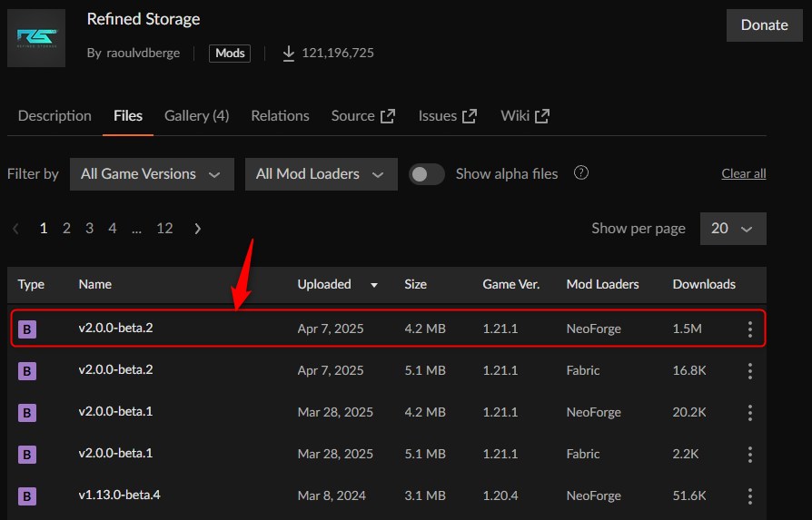This screenshot has width=812, height=520.
Task: Toggle the Show alpha files switch
Action: coord(426,174)
